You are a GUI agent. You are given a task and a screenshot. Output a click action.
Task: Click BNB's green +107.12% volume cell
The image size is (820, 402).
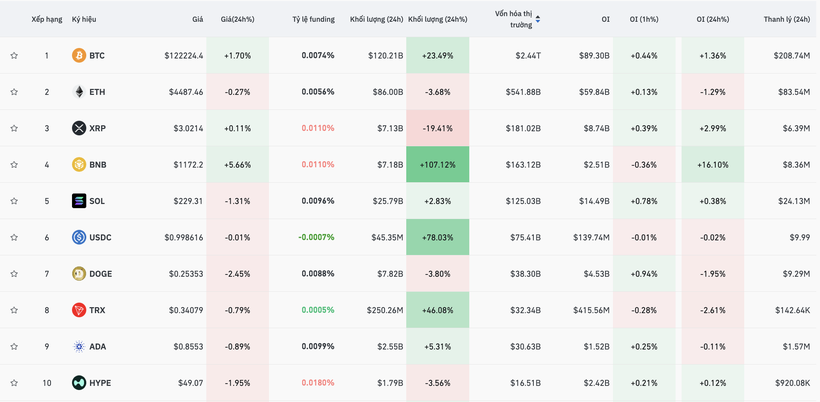[x=438, y=165]
